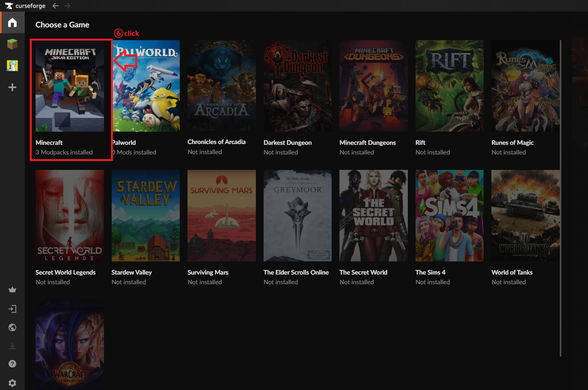Click the Runes of Magic title label
Screen dimensions: 588x390
(x=512, y=142)
